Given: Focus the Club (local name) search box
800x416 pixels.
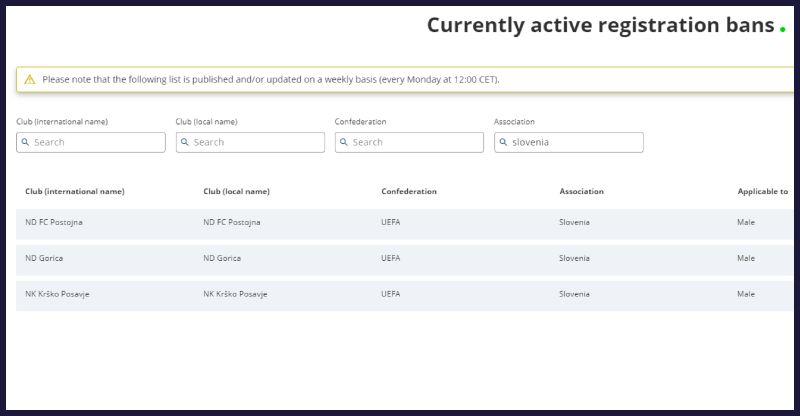Looking at the screenshot, I should (x=257, y=143).
